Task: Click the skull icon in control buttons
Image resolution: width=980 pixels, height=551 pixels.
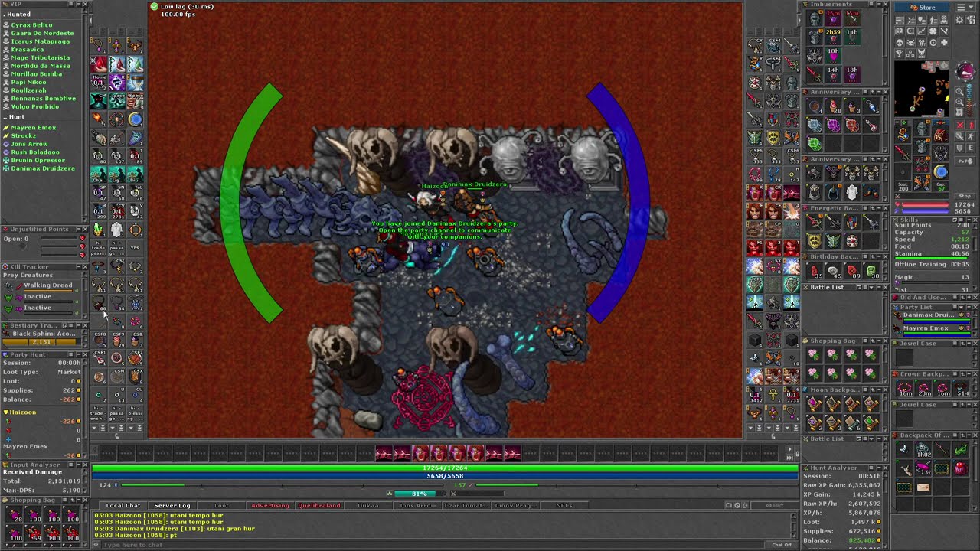Action: tap(900, 42)
